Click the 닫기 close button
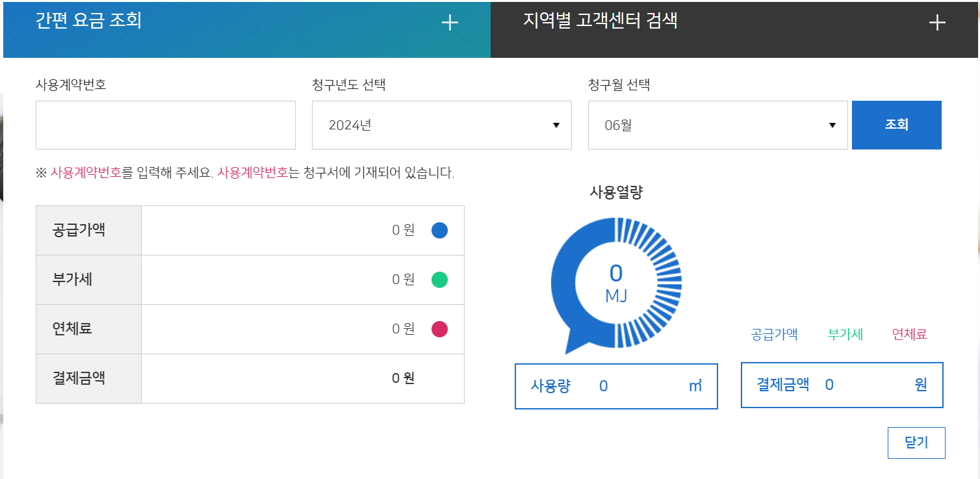 coord(916,443)
